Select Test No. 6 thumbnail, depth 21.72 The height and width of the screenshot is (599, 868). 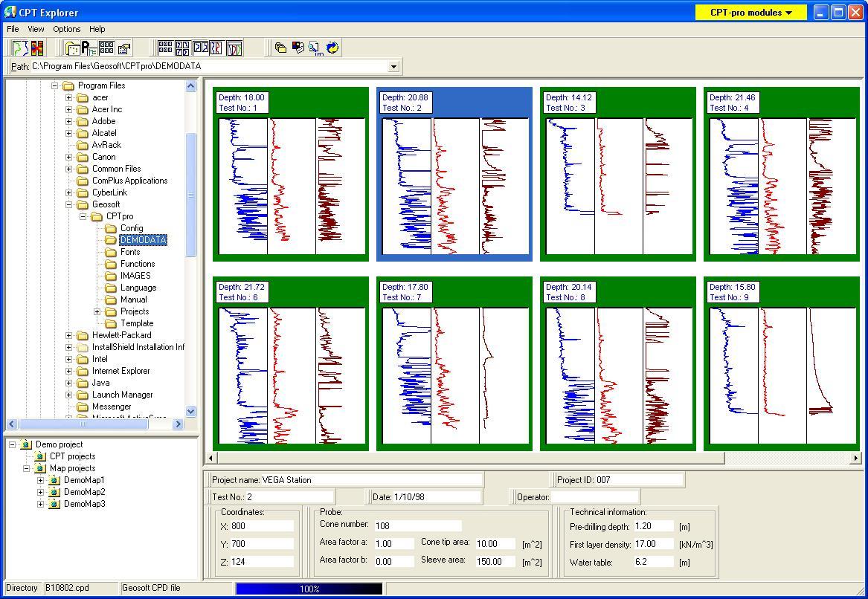click(291, 364)
